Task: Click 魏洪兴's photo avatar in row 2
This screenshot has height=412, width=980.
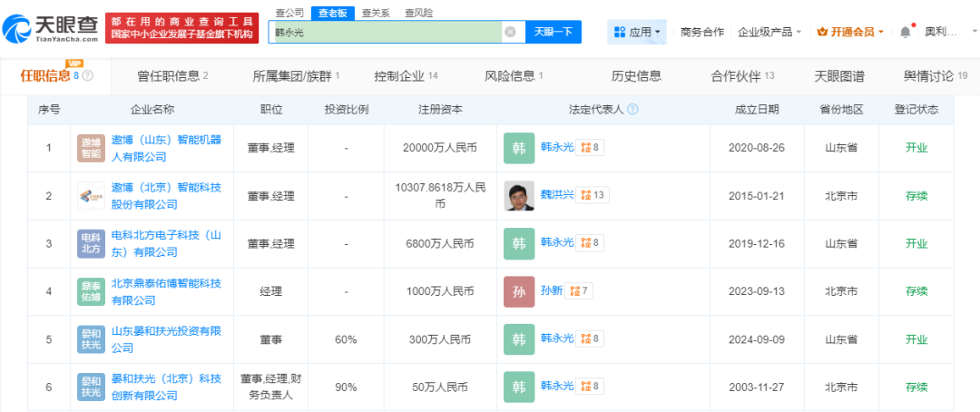Action: [519, 196]
